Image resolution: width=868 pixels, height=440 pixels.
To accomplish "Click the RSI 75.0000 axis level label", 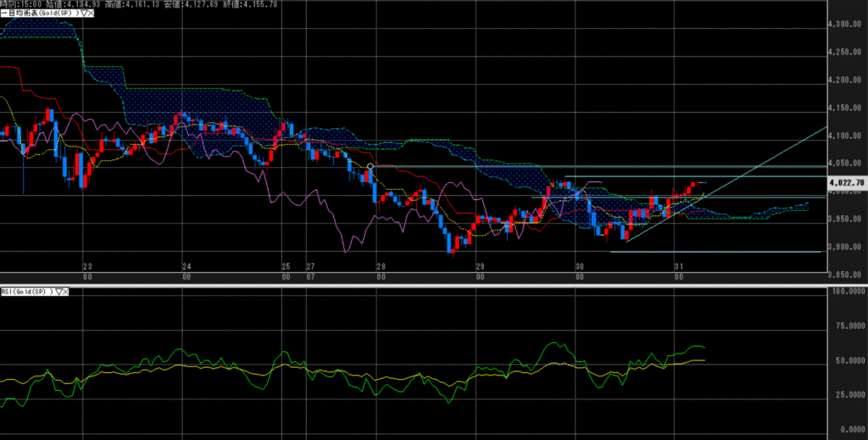I will click(x=848, y=325).
